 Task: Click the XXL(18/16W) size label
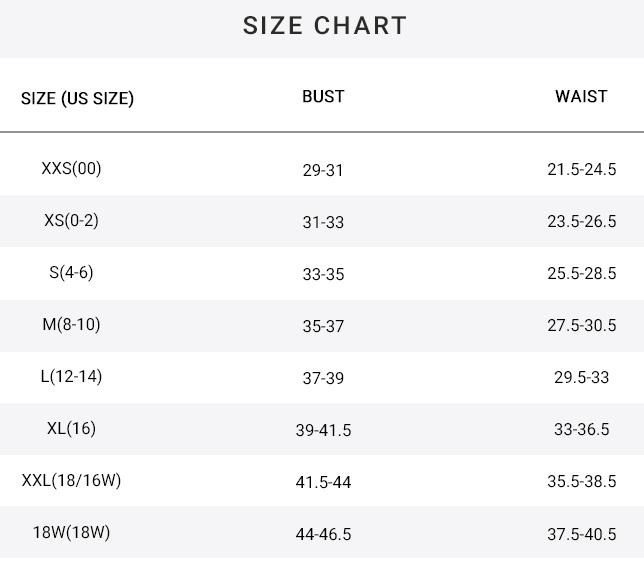pyautogui.click(x=71, y=480)
